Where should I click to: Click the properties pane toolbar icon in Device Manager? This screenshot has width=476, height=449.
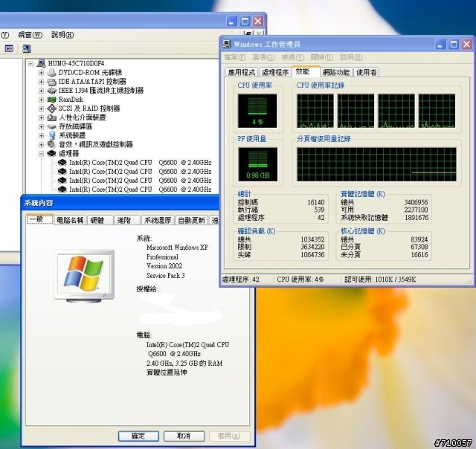click(9, 48)
